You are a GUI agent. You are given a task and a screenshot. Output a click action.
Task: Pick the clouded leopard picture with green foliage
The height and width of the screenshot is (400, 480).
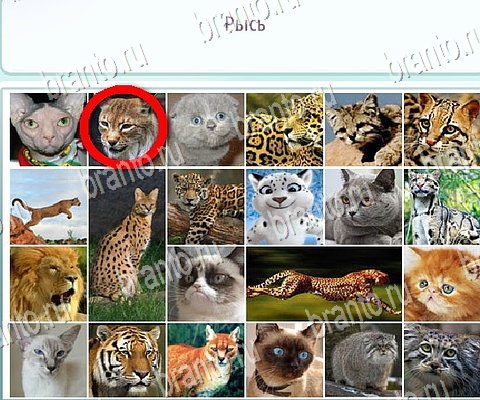(442, 207)
